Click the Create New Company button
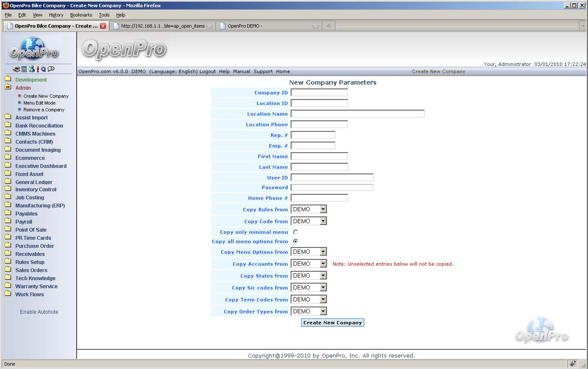The width and height of the screenshot is (588, 369). coord(332,323)
